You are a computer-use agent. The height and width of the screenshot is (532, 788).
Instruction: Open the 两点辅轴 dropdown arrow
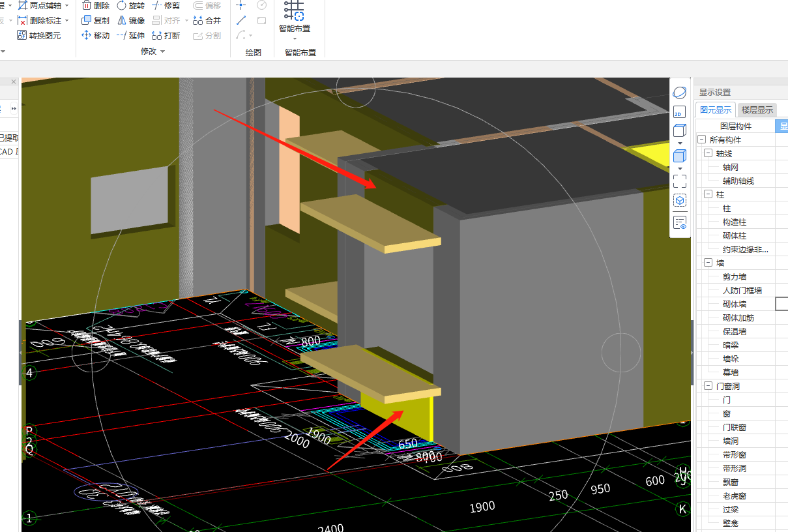66,5
